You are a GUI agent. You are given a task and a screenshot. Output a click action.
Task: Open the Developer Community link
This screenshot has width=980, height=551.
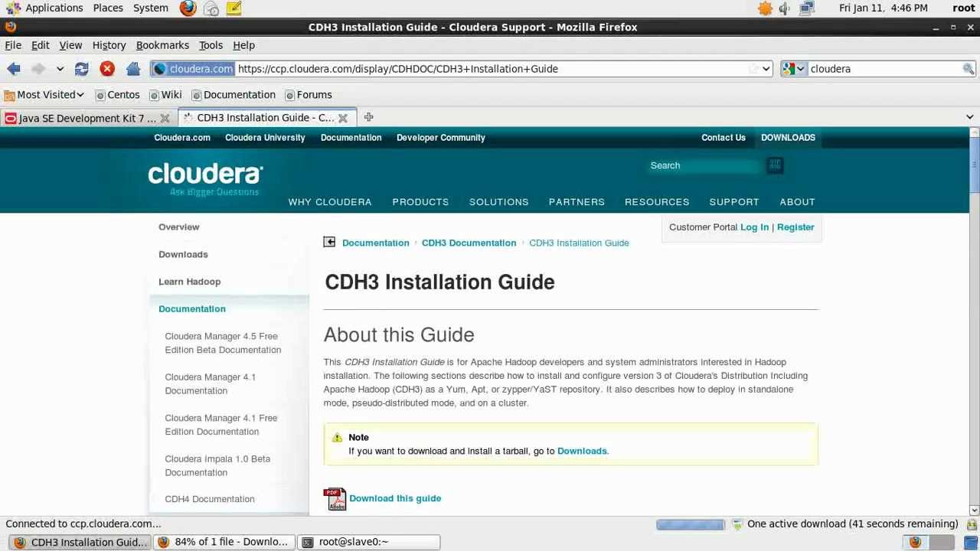click(440, 138)
